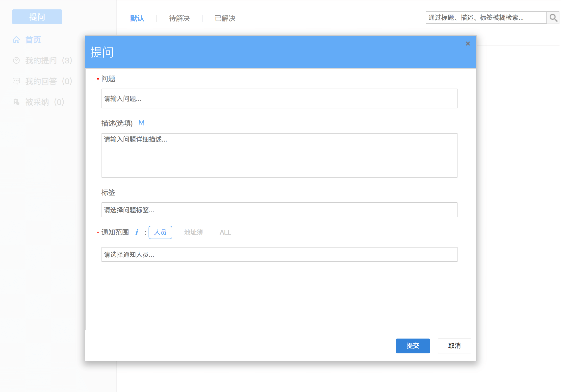Focus the 请输入问题详细描述 description textarea

click(279, 155)
